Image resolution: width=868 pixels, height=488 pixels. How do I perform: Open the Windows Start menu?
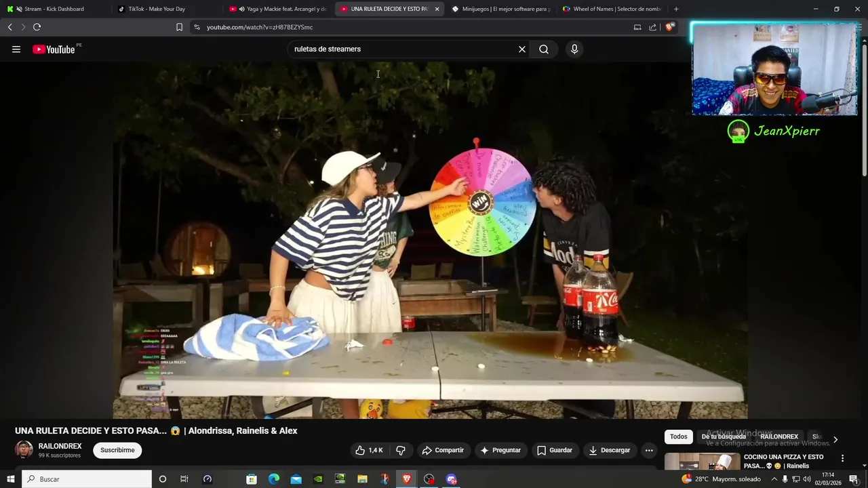(x=10, y=479)
